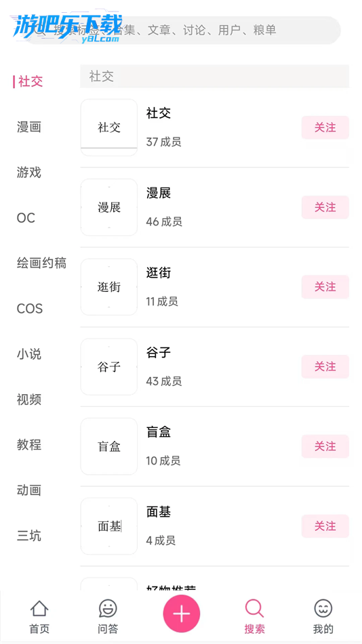Open the 问答 chat smiley icon
Image resolution: width=362 pixels, height=644 pixels.
pyautogui.click(x=108, y=608)
